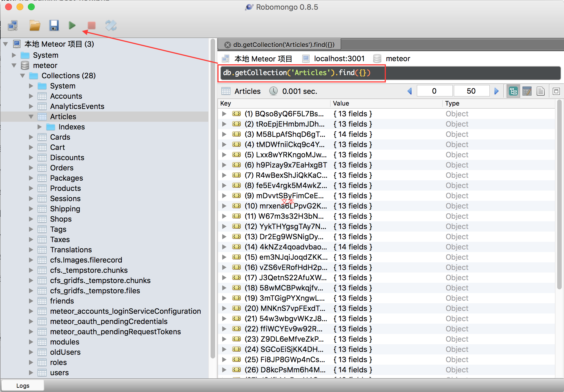Click the document icon of row (14) 4kNZz4qoadvbao
564x392 pixels.
[236, 247]
